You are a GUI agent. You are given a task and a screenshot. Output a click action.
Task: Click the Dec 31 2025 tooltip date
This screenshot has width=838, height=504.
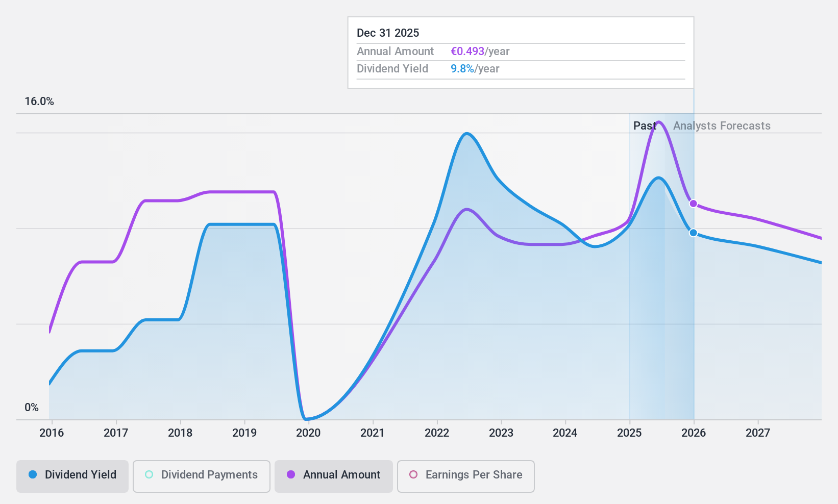point(388,33)
